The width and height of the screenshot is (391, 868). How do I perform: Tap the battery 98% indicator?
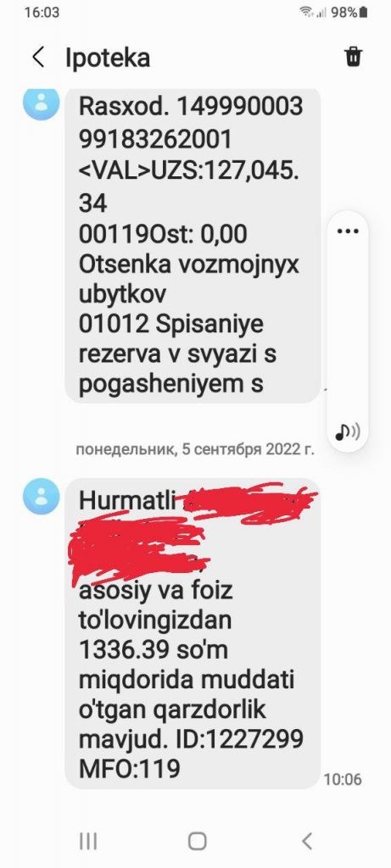coord(349,12)
